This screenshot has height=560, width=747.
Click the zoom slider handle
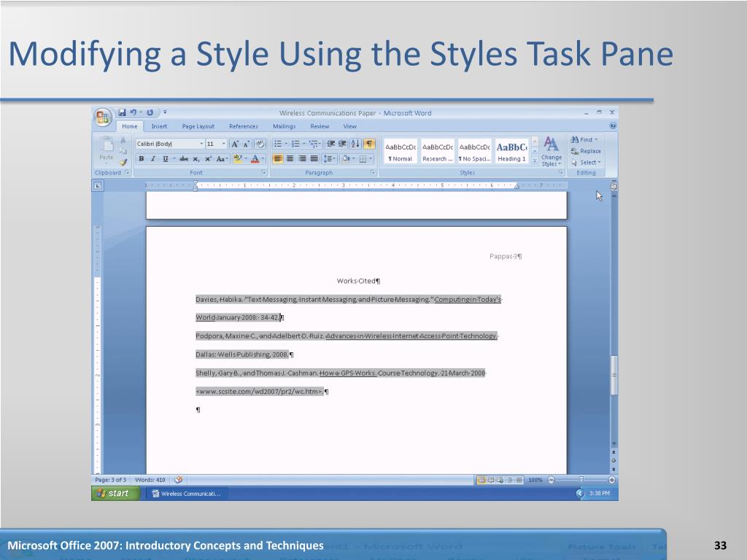(581, 480)
